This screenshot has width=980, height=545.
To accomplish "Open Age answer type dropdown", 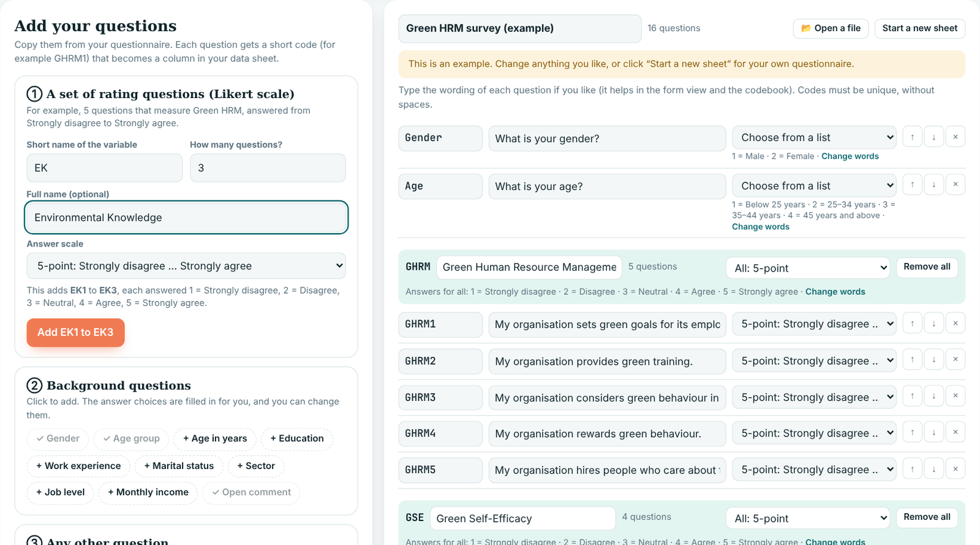I will [814, 186].
